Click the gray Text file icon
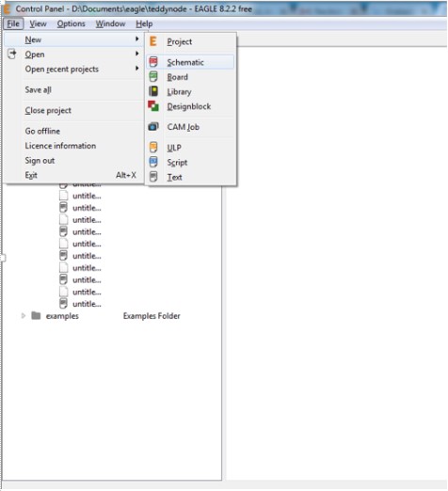The image size is (448, 491). tap(153, 177)
